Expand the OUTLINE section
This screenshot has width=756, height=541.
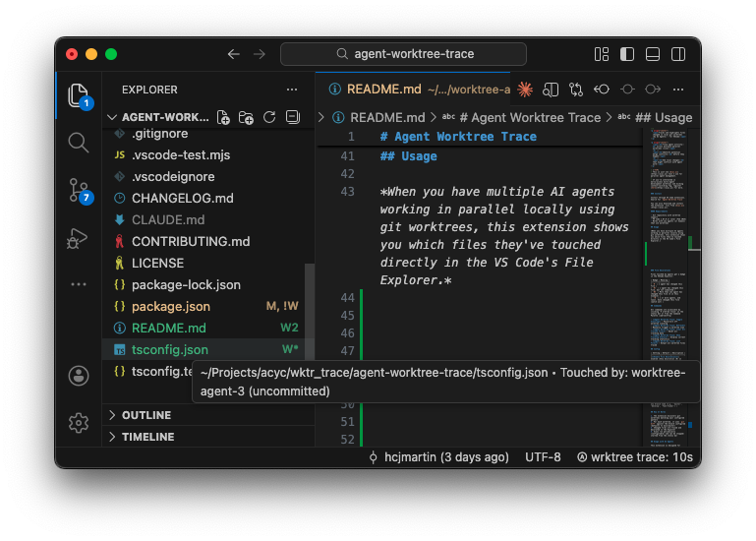[145, 415]
